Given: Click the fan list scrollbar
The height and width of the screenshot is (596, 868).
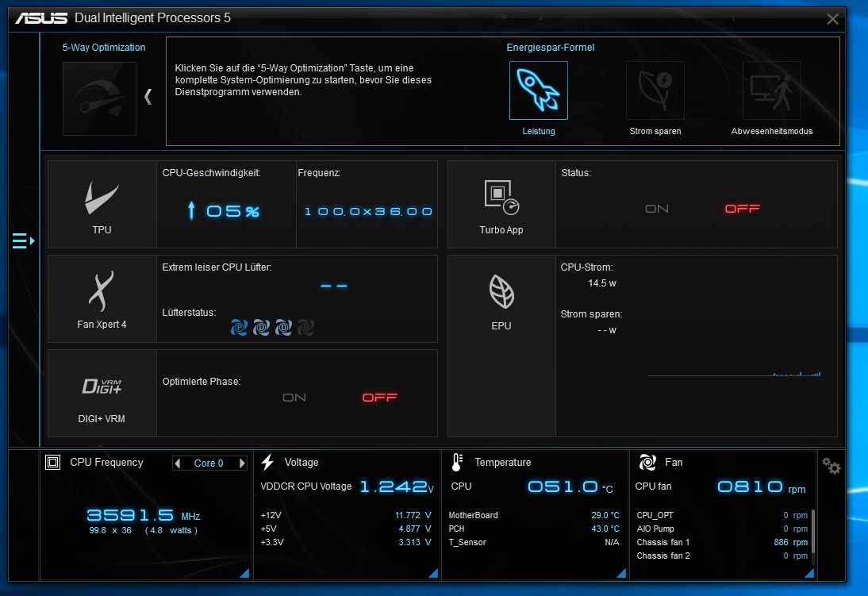Looking at the screenshot, I should [x=812, y=531].
